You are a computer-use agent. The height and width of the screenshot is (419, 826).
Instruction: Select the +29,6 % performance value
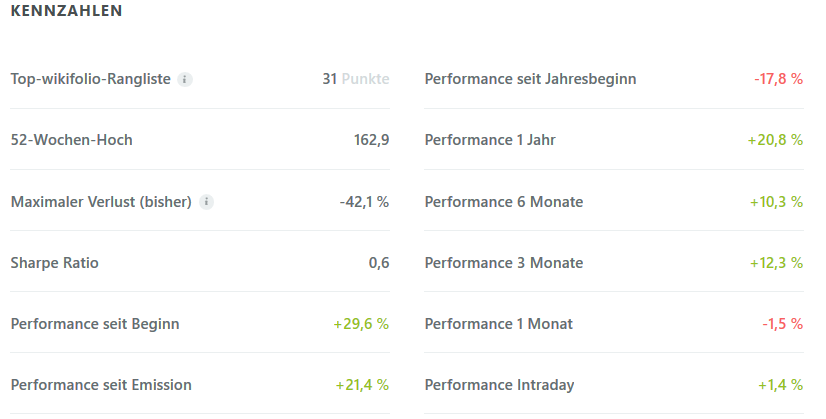click(361, 324)
